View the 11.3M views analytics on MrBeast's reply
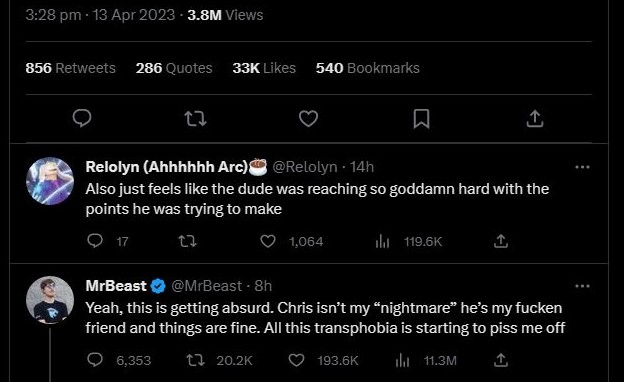The height and width of the screenshot is (382, 624). [426, 360]
